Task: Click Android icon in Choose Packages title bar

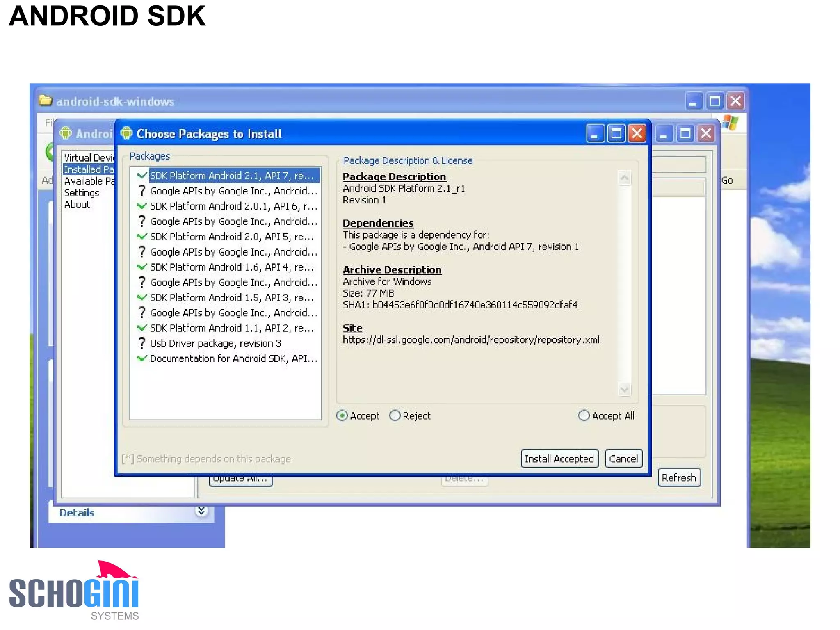Action: (127, 133)
